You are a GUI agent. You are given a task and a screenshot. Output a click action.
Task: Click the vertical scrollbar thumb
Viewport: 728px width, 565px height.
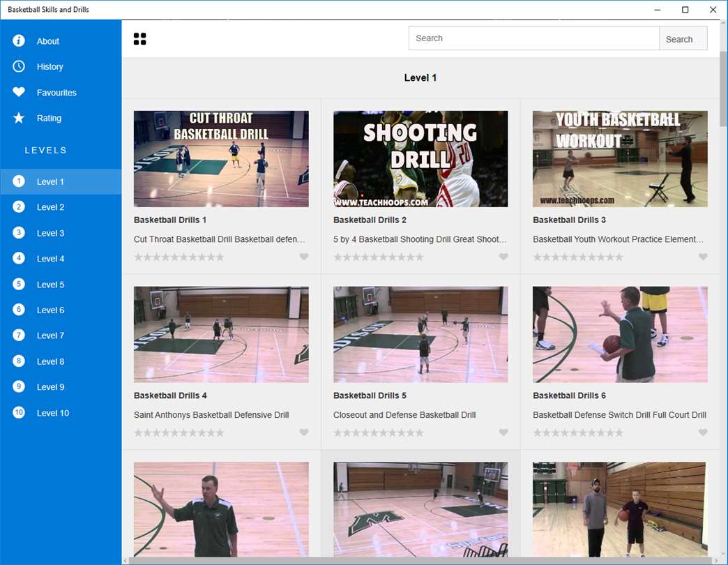723,89
